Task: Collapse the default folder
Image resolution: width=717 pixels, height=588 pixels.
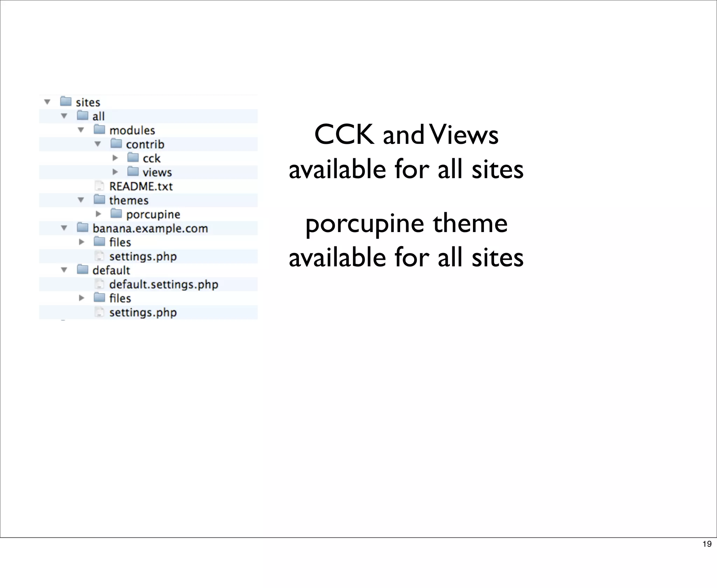Action: [x=64, y=270]
